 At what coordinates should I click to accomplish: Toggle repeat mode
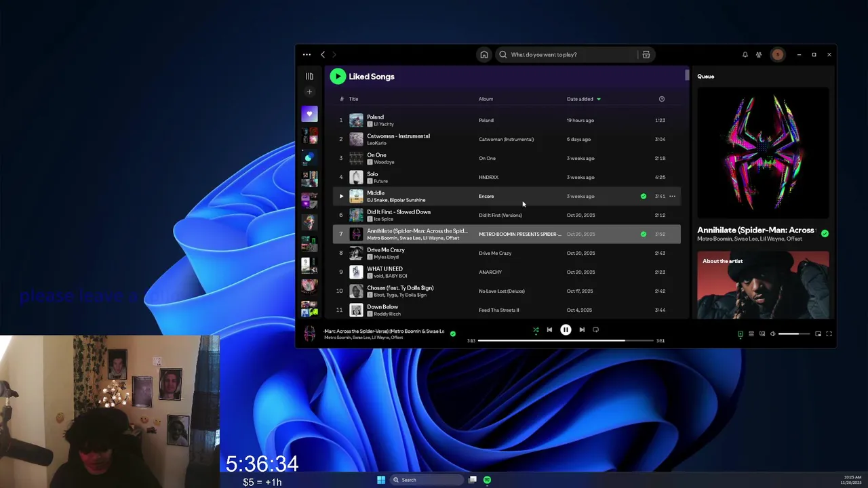pos(595,330)
